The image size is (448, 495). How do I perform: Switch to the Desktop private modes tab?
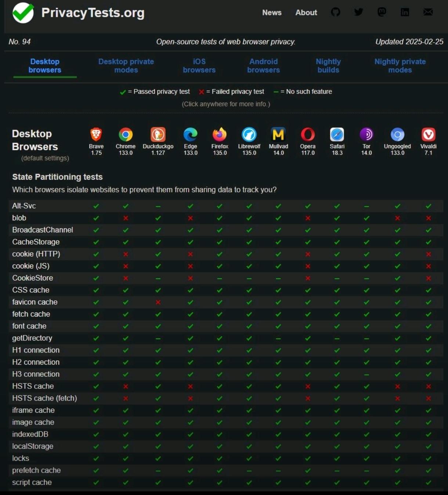126,66
